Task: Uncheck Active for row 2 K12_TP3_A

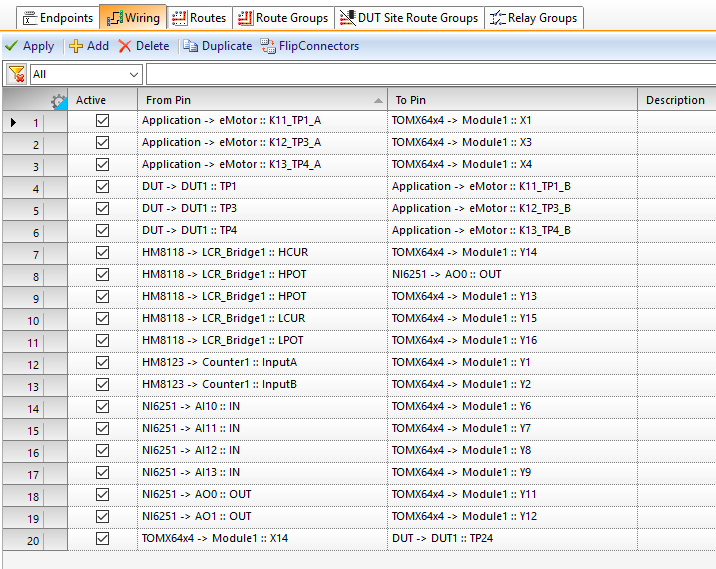Action: click(102, 142)
